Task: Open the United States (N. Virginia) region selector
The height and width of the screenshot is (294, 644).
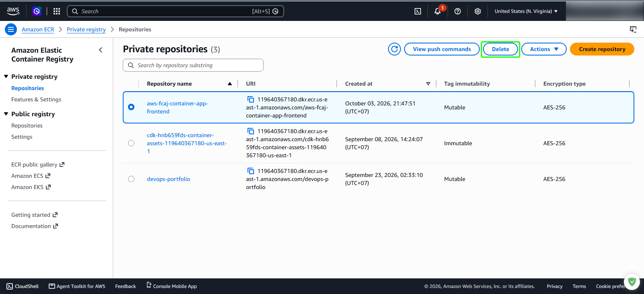Action: coord(526,11)
